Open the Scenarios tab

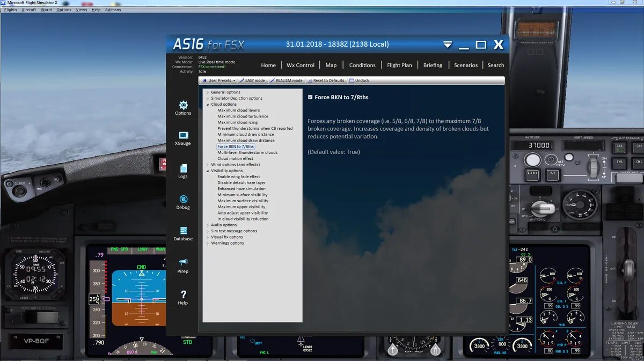[x=466, y=65]
